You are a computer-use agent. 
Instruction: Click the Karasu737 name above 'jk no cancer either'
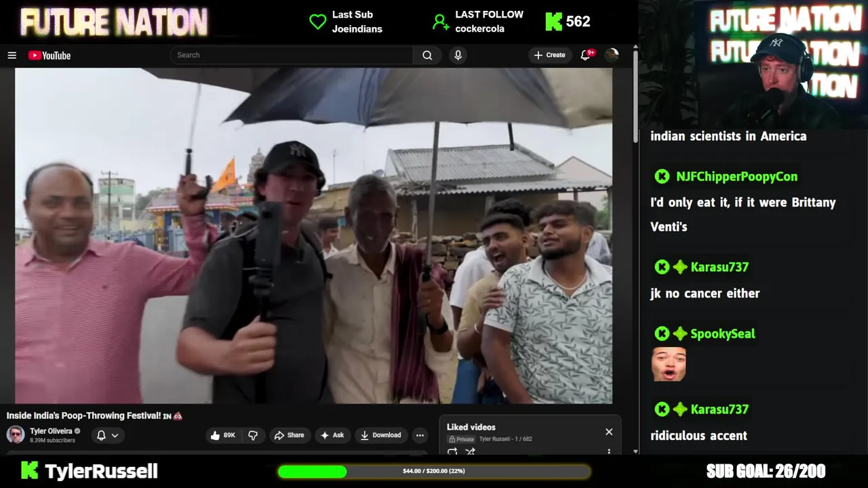pos(719,267)
